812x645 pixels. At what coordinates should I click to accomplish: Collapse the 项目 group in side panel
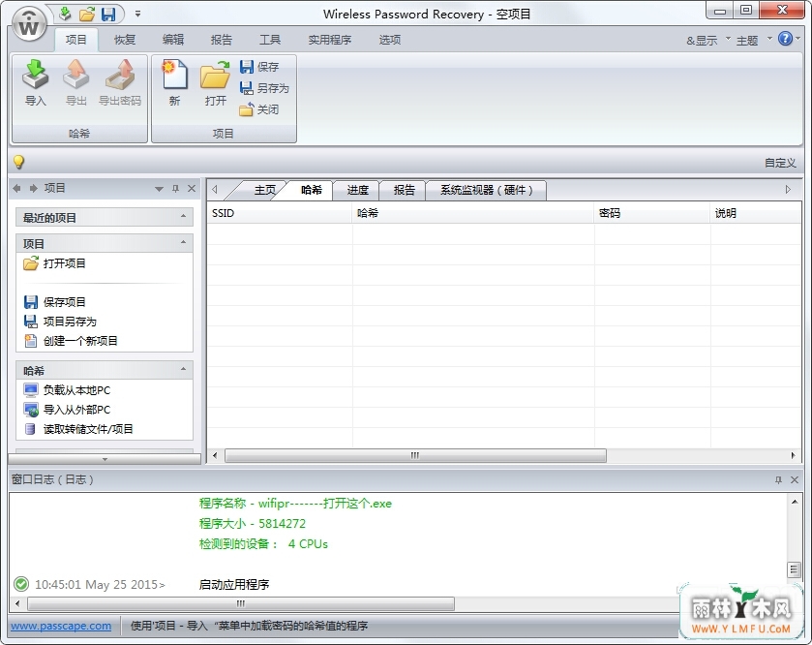coord(183,242)
